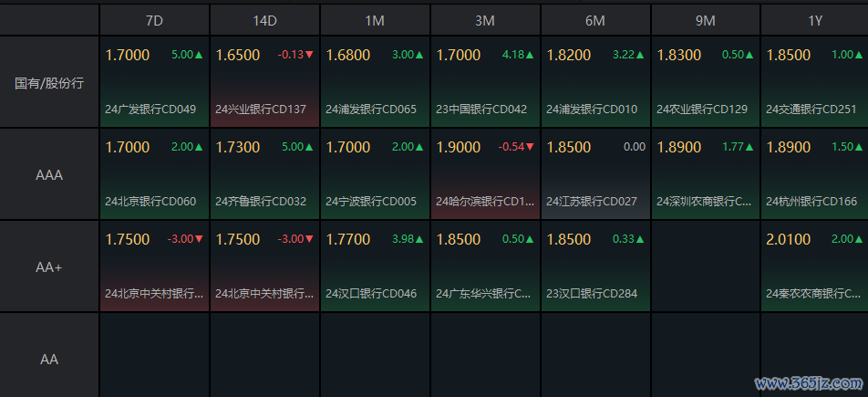Viewport: 868px width, 397px height.
Task: Click the -0.13 down change on 24兴业银行CD137
Action: [296, 55]
